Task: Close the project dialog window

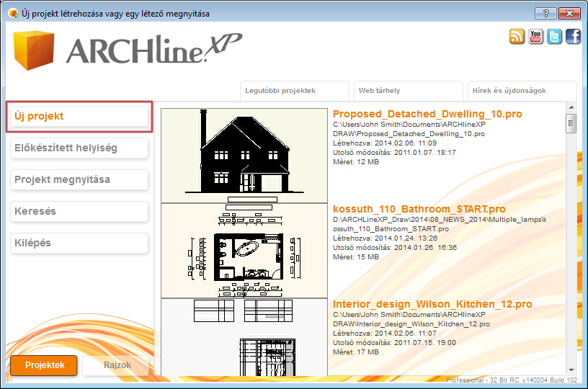Action: click(569, 14)
